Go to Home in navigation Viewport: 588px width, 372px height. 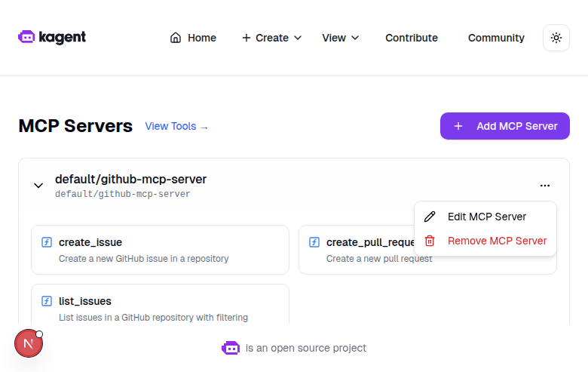(193, 38)
